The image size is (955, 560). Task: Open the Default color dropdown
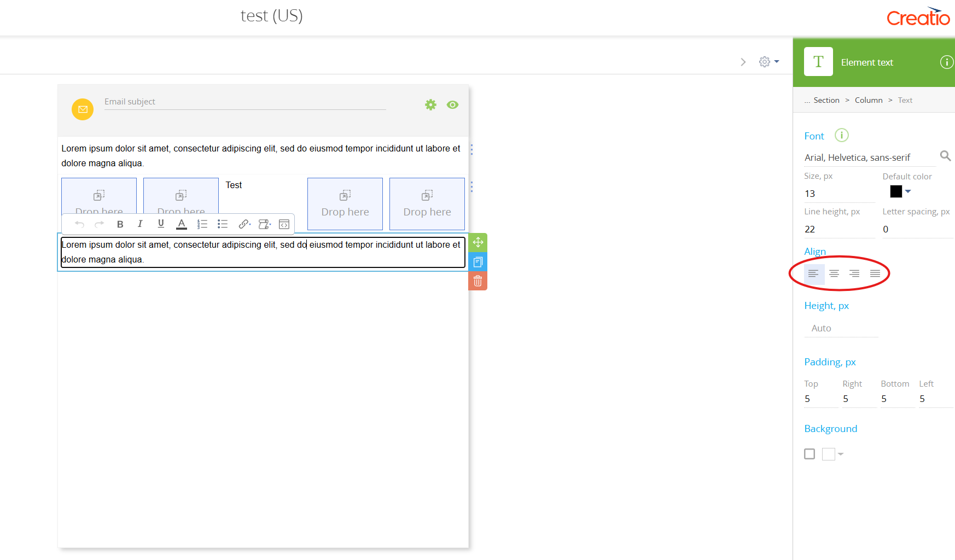tap(900, 191)
